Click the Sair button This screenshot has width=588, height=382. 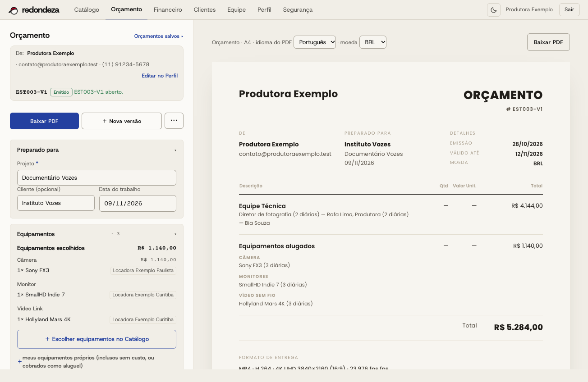click(569, 10)
